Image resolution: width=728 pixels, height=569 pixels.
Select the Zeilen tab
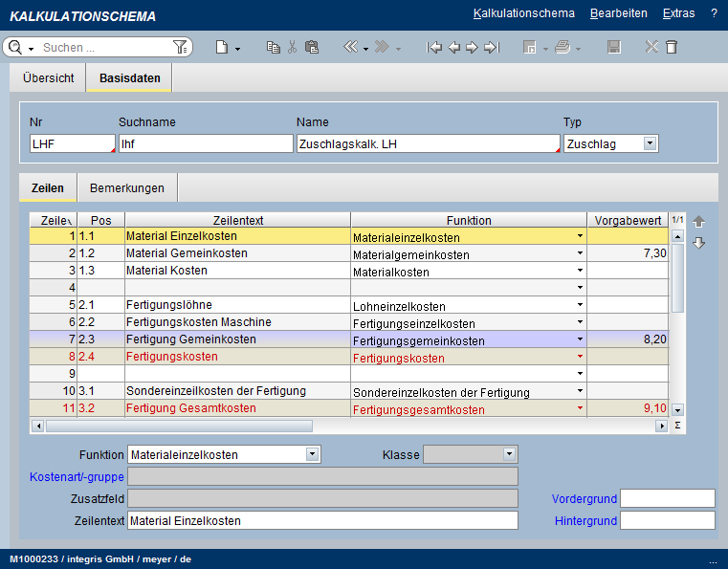pos(48,188)
